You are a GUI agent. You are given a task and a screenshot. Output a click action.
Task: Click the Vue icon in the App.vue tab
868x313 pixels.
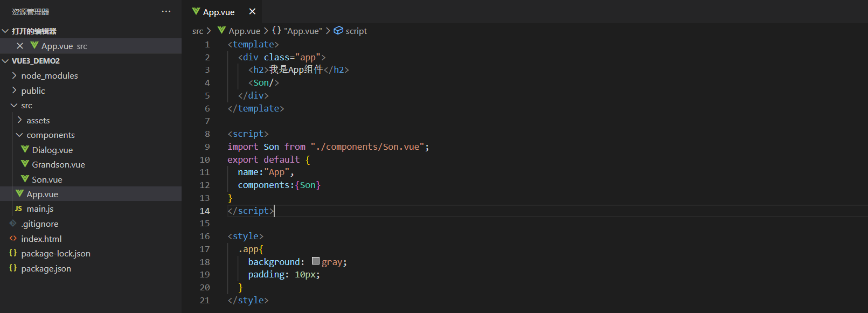(196, 11)
